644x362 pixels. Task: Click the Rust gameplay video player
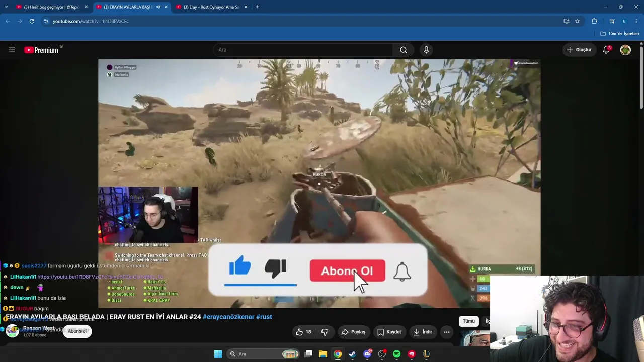[x=319, y=184]
